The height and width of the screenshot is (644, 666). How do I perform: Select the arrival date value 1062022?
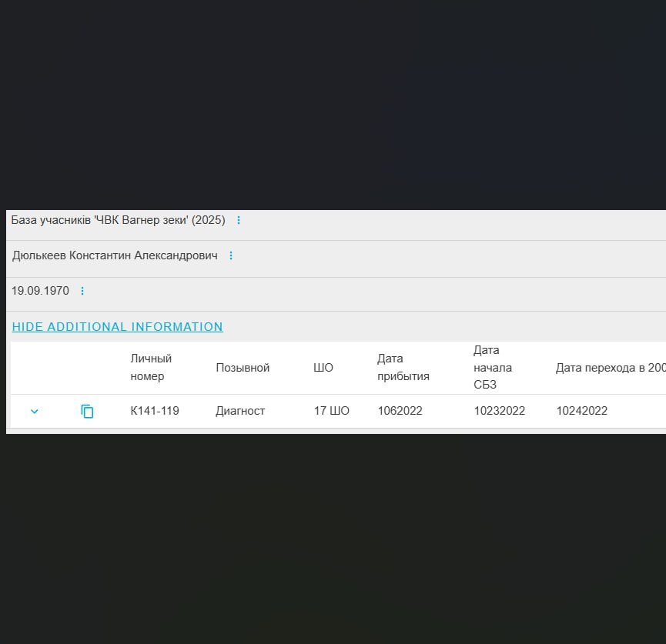click(400, 411)
